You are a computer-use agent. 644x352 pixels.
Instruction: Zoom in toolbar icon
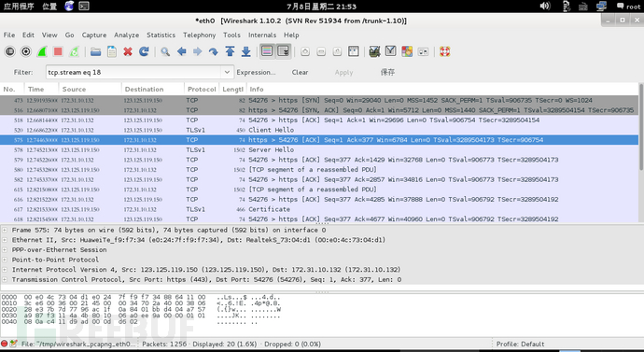(x=305, y=51)
